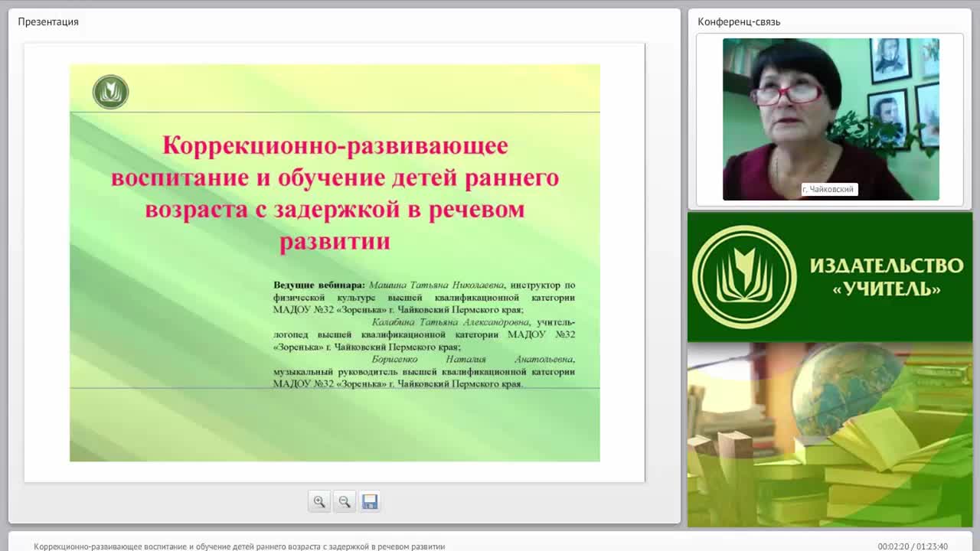980x551 pixels.
Task: Click the books and globe image
Action: [x=830, y=435]
